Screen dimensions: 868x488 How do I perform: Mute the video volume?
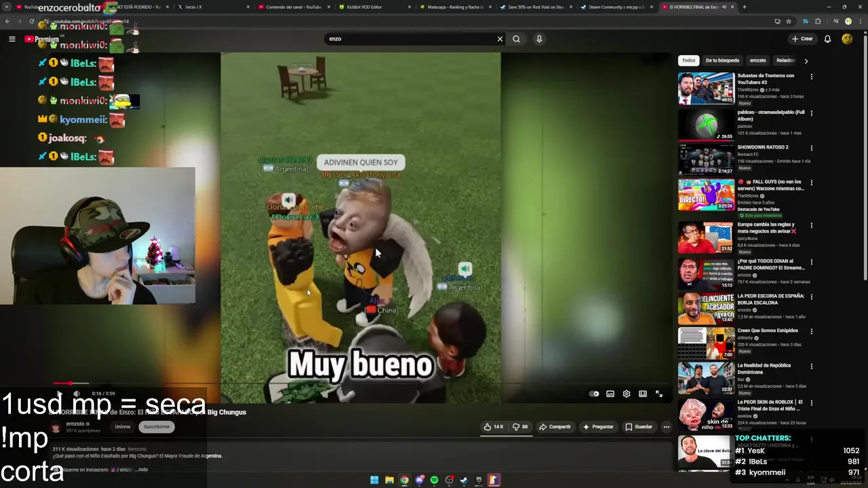coord(77,394)
